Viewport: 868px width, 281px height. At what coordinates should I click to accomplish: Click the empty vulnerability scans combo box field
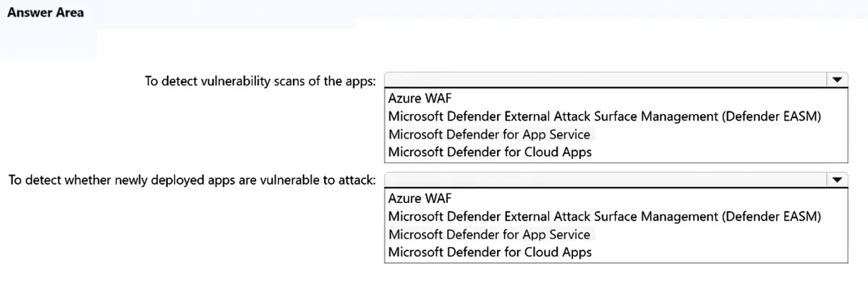pyautogui.click(x=606, y=79)
